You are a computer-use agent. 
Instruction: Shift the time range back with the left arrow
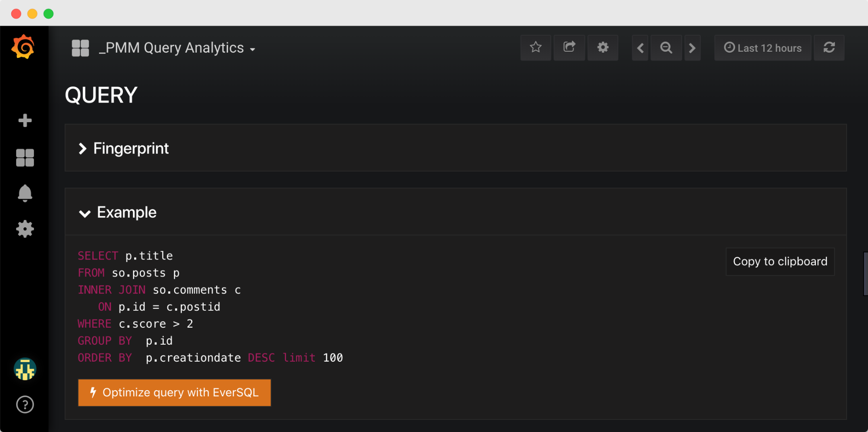(639, 48)
